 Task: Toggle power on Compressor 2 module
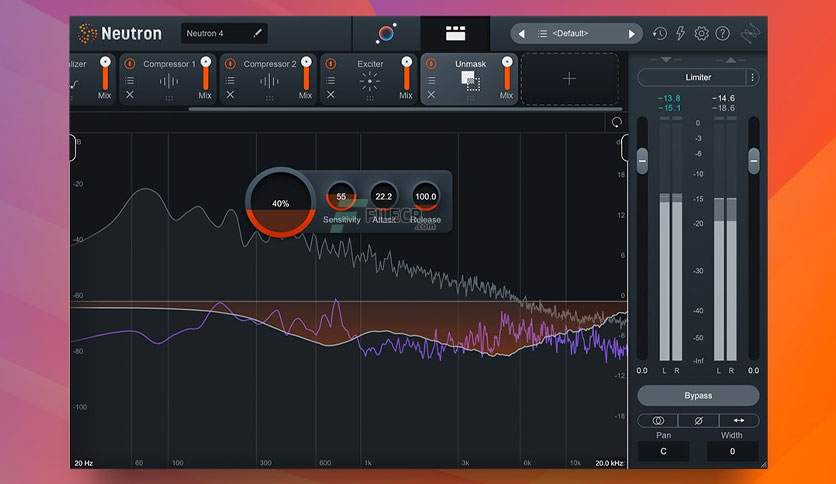pos(230,64)
